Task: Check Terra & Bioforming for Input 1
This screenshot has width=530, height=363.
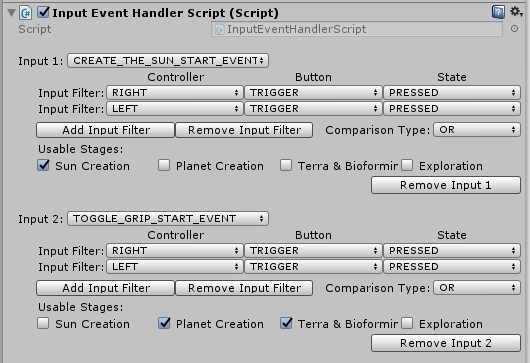Action: click(x=286, y=166)
